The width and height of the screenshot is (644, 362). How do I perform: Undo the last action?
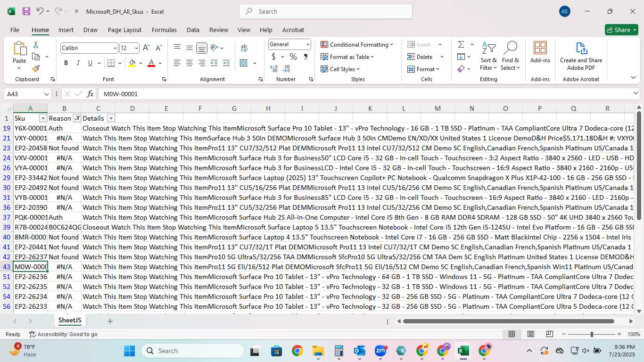click(x=40, y=11)
